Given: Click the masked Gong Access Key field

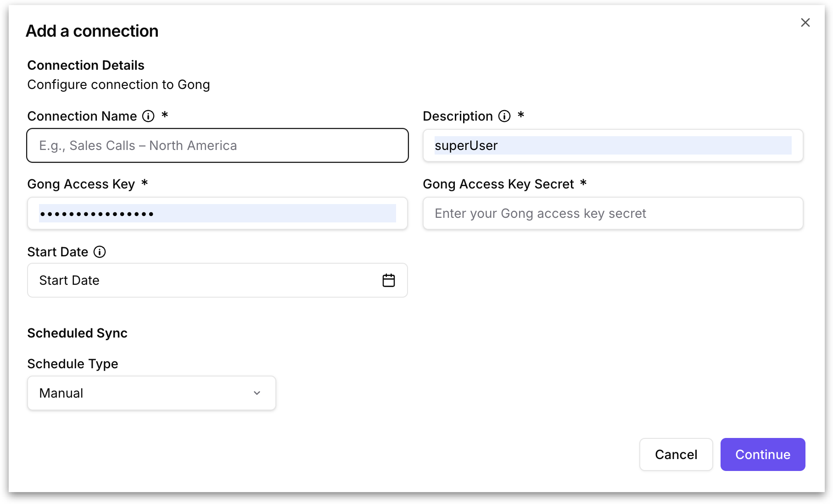Looking at the screenshot, I should pos(217,213).
